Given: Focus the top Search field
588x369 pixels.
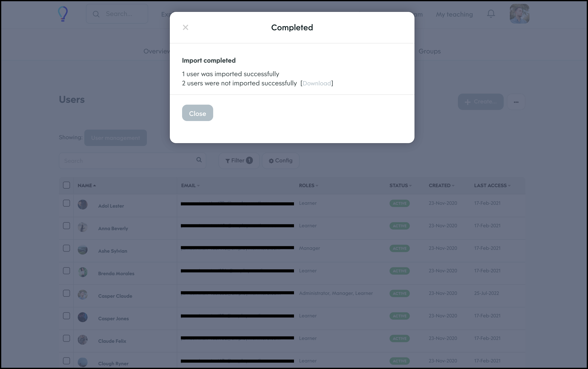Looking at the screenshot, I should point(117,14).
